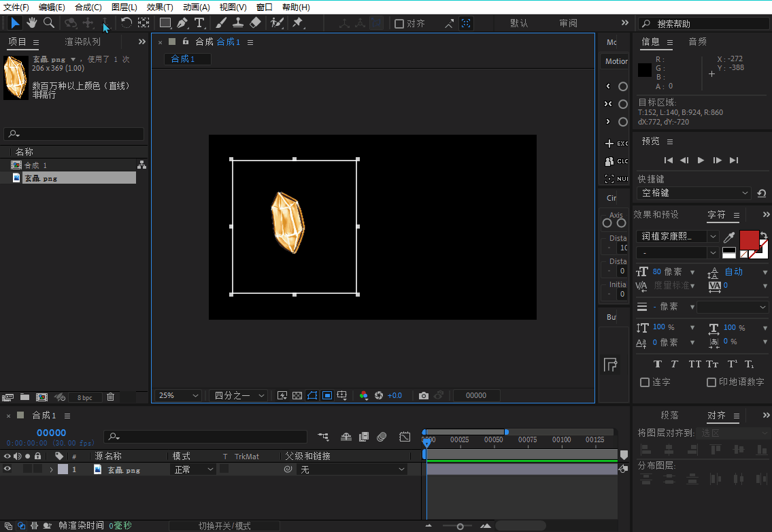772x532 pixels.
Task: Switch to the 渲染队列 tab
Action: pyautogui.click(x=82, y=41)
